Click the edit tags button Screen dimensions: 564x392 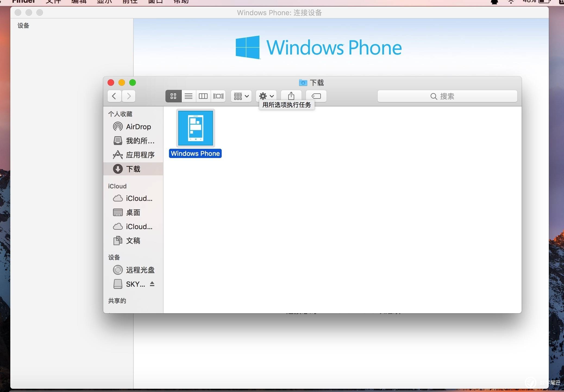point(316,96)
